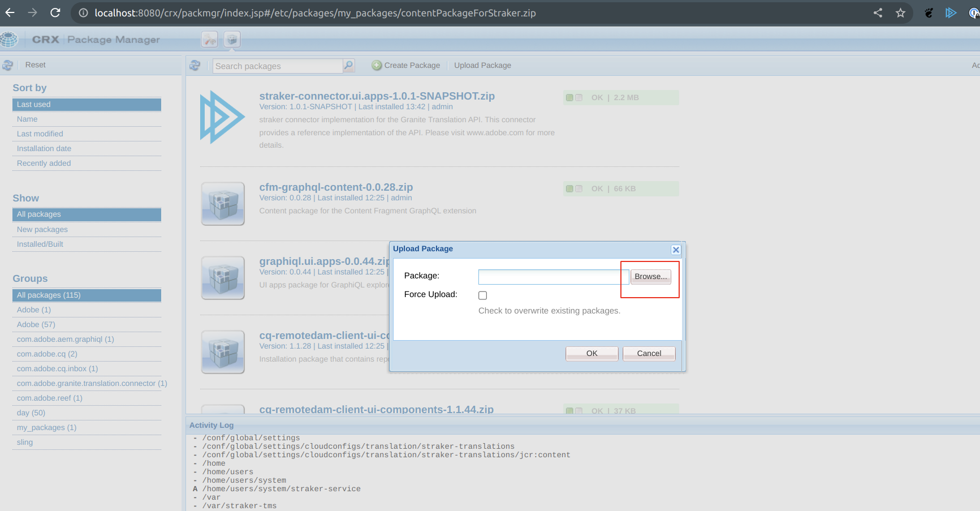980x511 pixels.
Task: Sort packages by Last modified
Action: (x=87, y=134)
